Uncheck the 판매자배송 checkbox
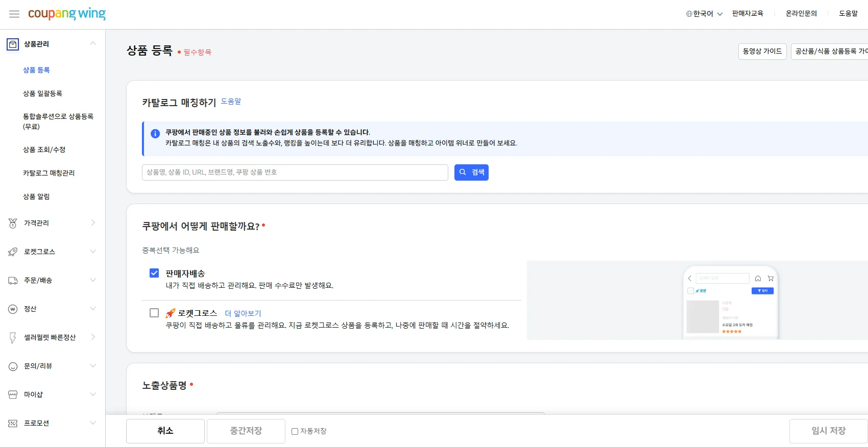868x447 pixels. click(x=154, y=273)
